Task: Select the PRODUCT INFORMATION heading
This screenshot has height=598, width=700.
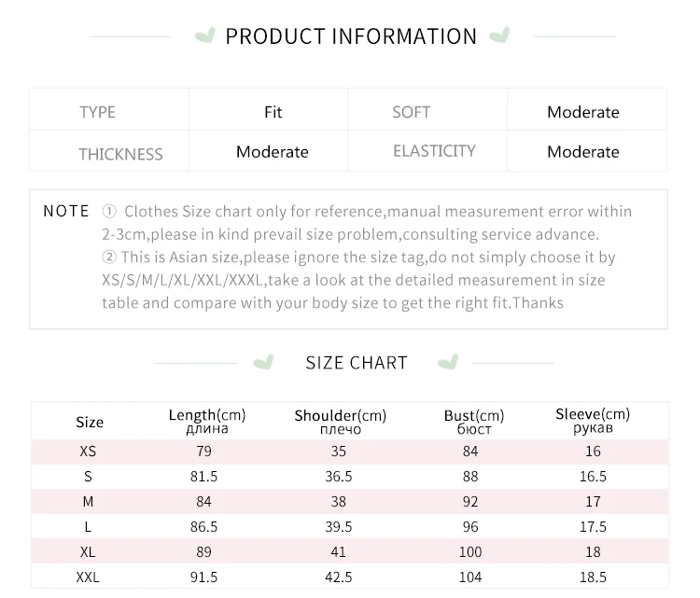Action: [x=351, y=36]
